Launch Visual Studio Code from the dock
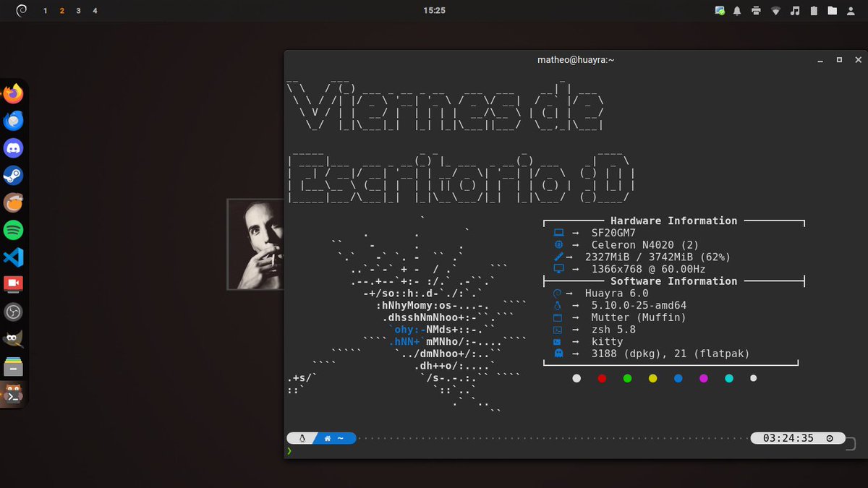This screenshot has height=488, width=868. click(x=13, y=257)
